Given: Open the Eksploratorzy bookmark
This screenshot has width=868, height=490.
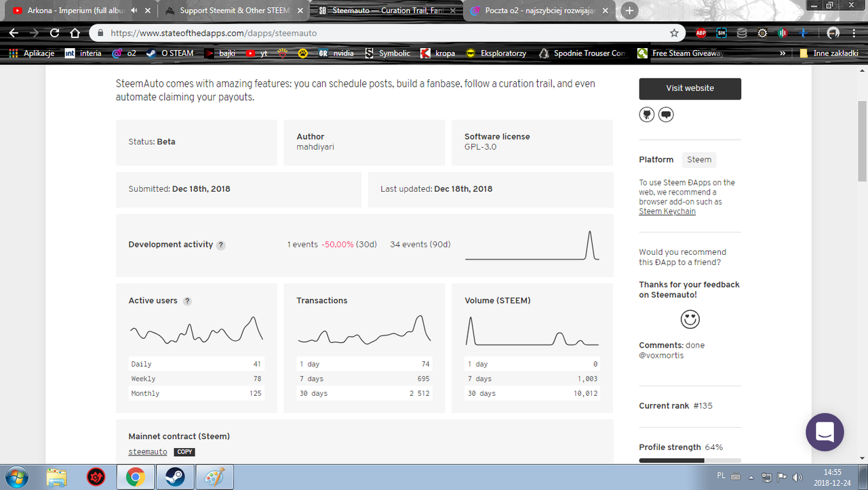Looking at the screenshot, I should point(496,53).
